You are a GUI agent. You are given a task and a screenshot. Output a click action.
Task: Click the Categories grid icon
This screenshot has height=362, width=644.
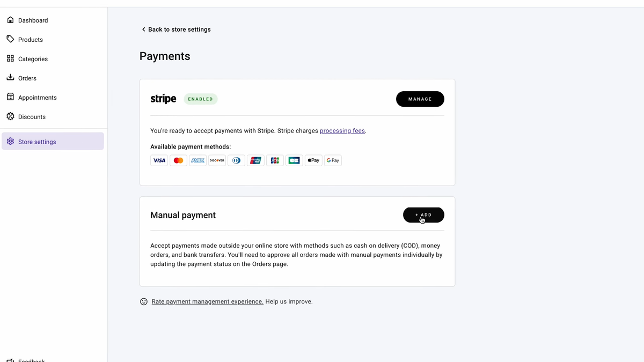[x=10, y=58]
